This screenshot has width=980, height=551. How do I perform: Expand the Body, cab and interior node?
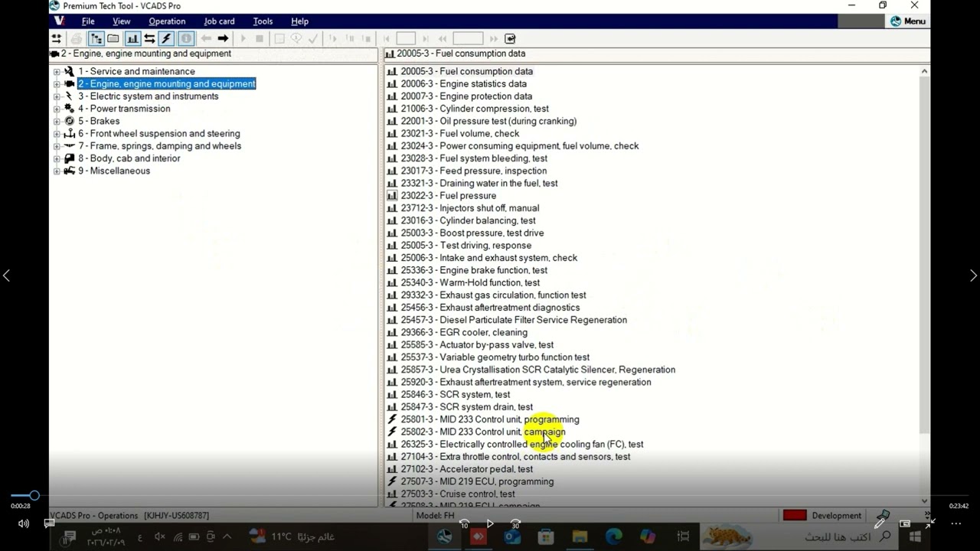coord(57,158)
